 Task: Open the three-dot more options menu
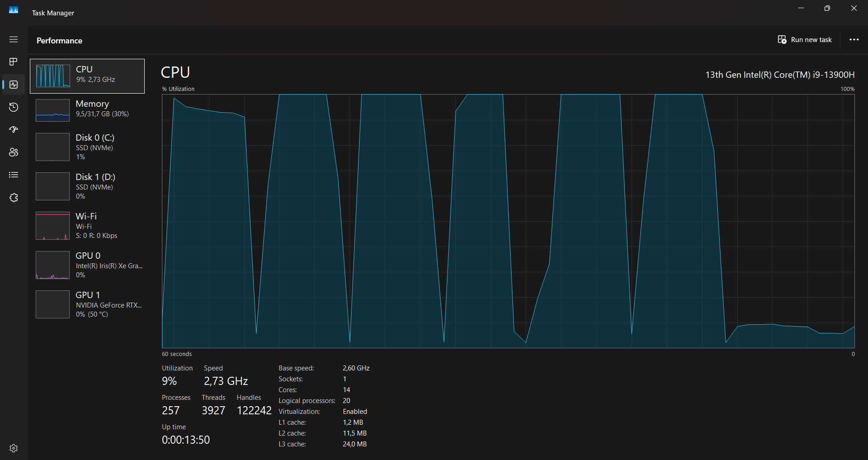[x=854, y=40]
